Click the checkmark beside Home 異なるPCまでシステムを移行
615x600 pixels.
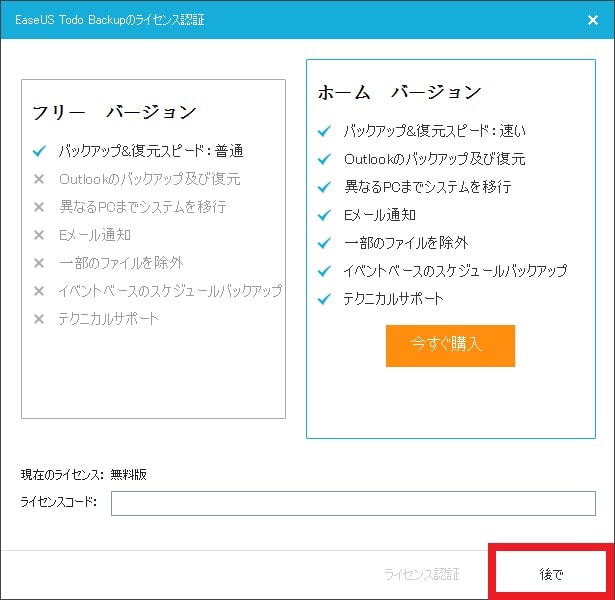pyautogui.click(x=324, y=187)
